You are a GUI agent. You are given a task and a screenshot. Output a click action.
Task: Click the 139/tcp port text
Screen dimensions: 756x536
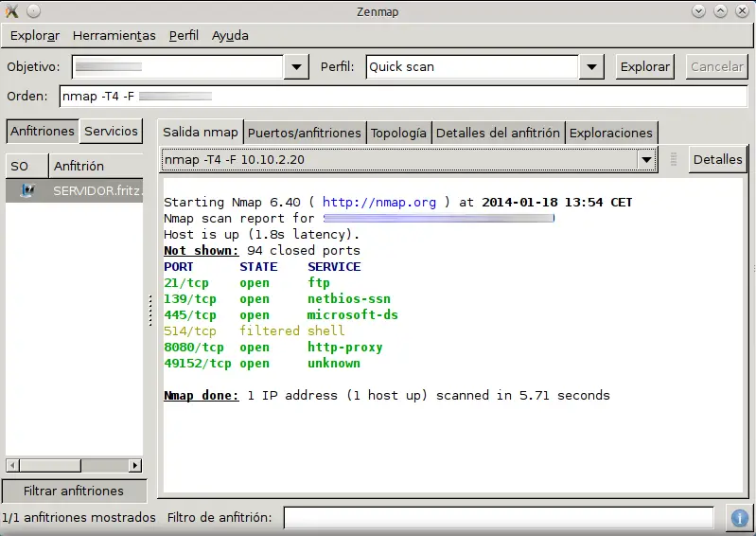(x=190, y=298)
